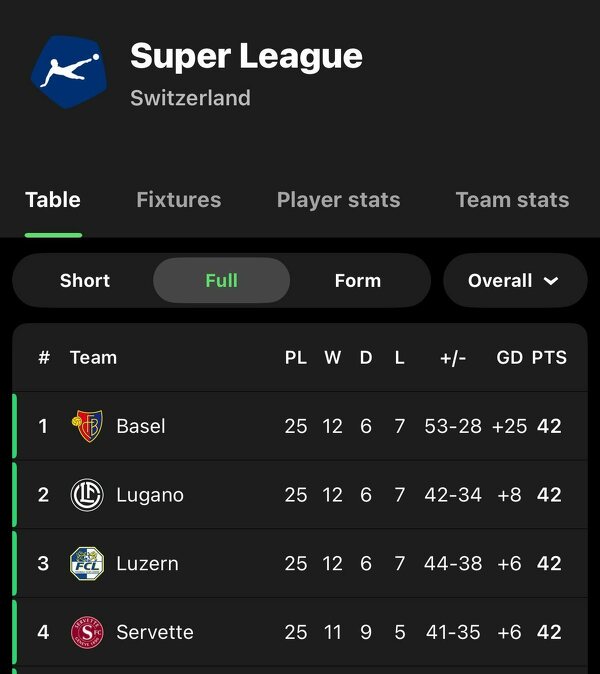Switch to the Fixtures tab

178,200
